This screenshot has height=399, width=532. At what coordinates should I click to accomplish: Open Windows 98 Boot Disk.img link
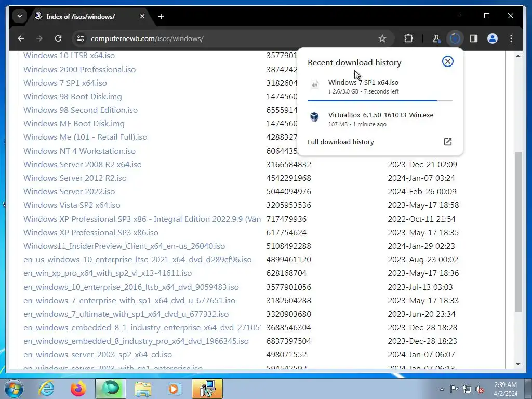coord(73,96)
